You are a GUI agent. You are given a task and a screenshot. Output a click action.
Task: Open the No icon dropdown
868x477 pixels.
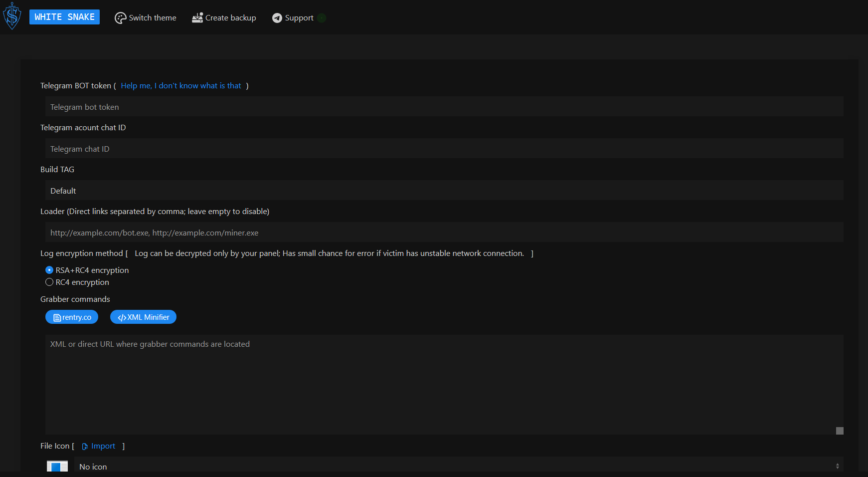459,466
